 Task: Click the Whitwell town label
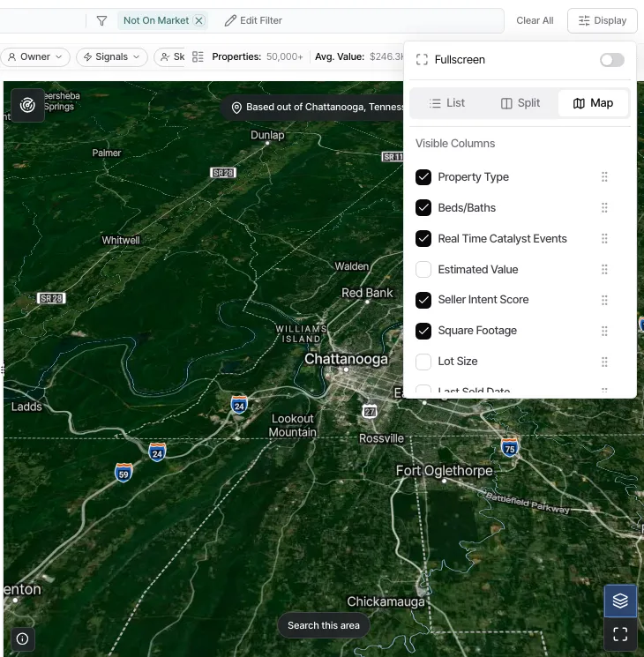coord(121,240)
